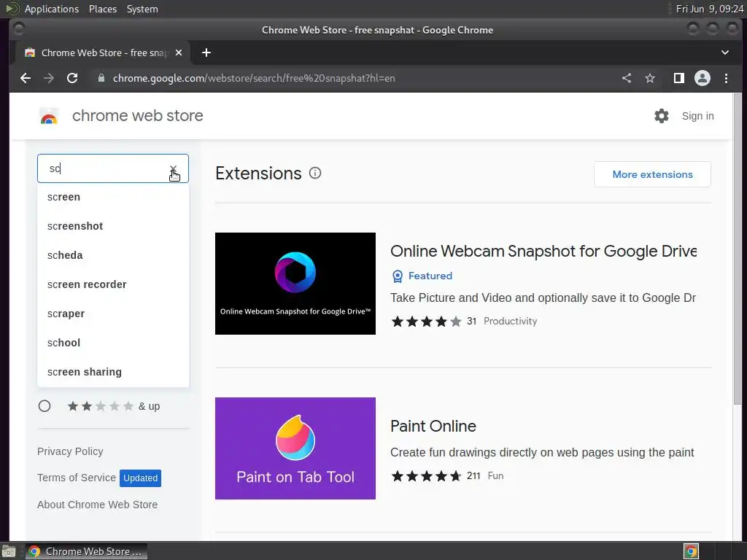Click the 'Fun' category label
The width and height of the screenshot is (747, 560).
click(495, 475)
